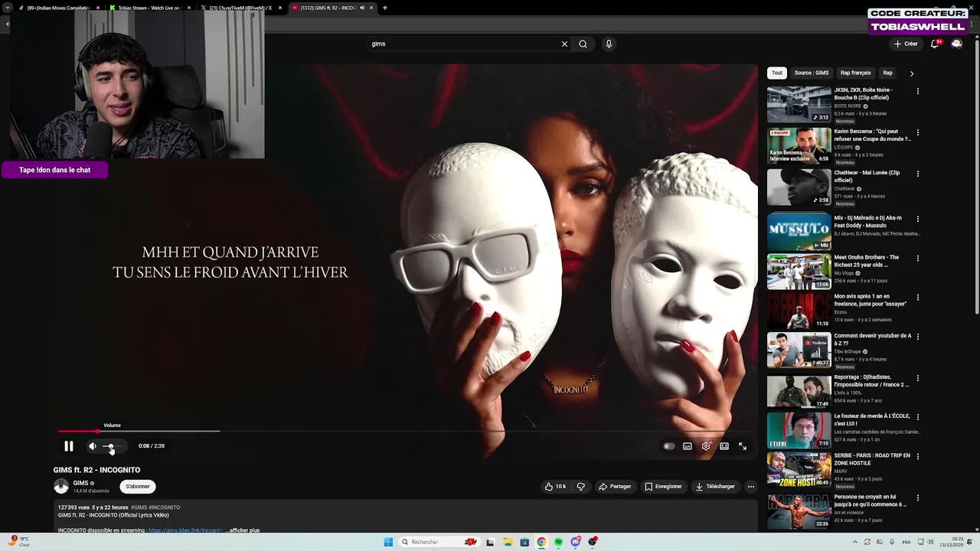Open the Windows Start menu

tap(388, 542)
